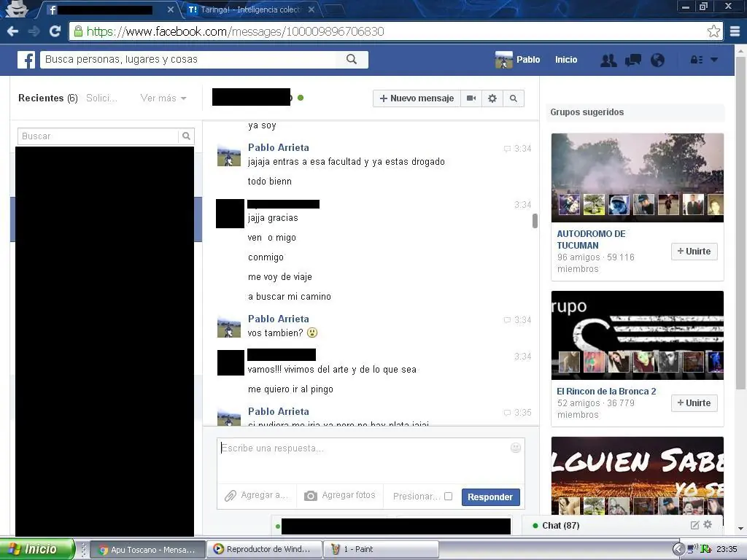Open friend requests icon in header
The image size is (747, 560).
(608, 60)
